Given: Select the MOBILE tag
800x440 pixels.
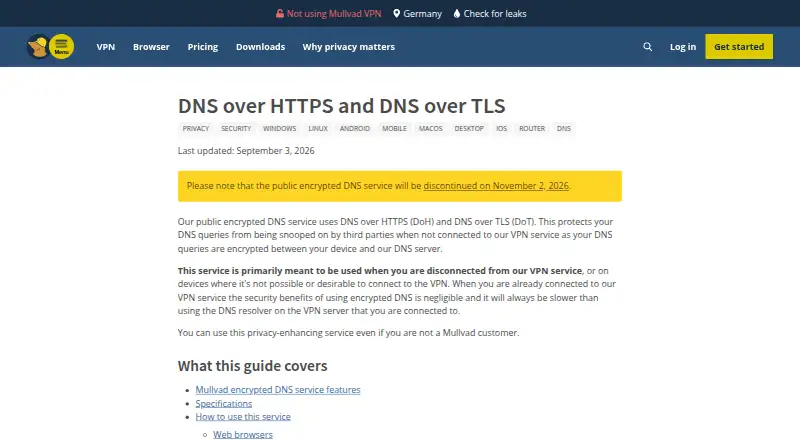Looking at the screenshot, I should click(x=394, y=129).
